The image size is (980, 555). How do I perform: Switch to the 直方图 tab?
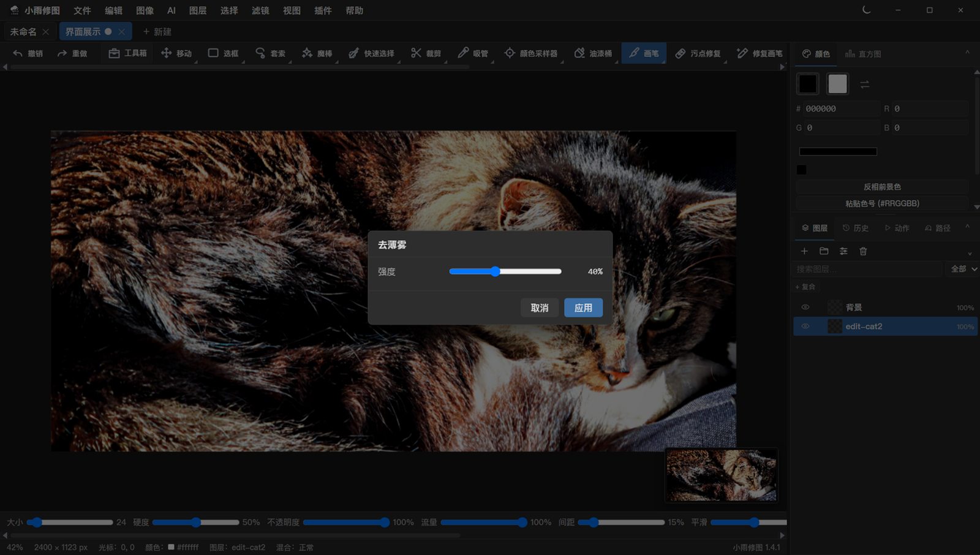[864, 54]
